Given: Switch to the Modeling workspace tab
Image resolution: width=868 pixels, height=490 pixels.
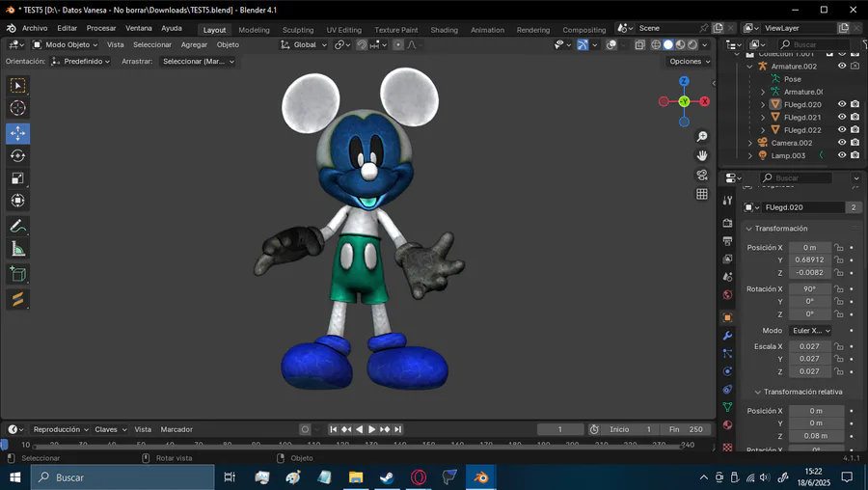Looking at the screenshot, I should pyautogui.click(x=254, y=30).
